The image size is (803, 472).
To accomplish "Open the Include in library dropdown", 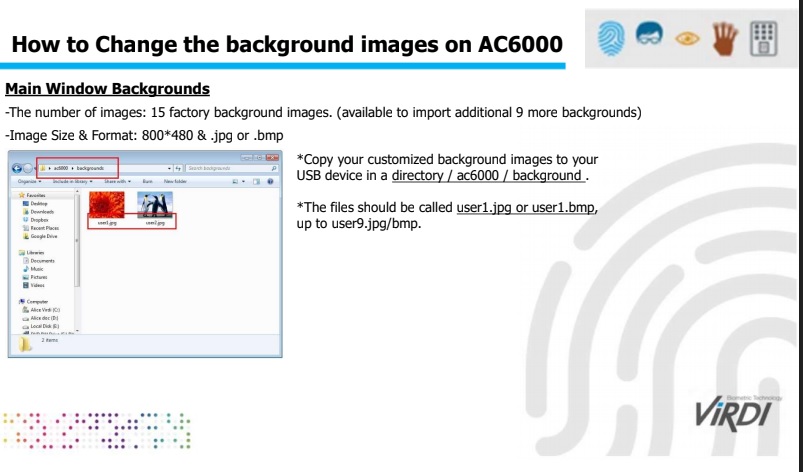I will 72,181.
